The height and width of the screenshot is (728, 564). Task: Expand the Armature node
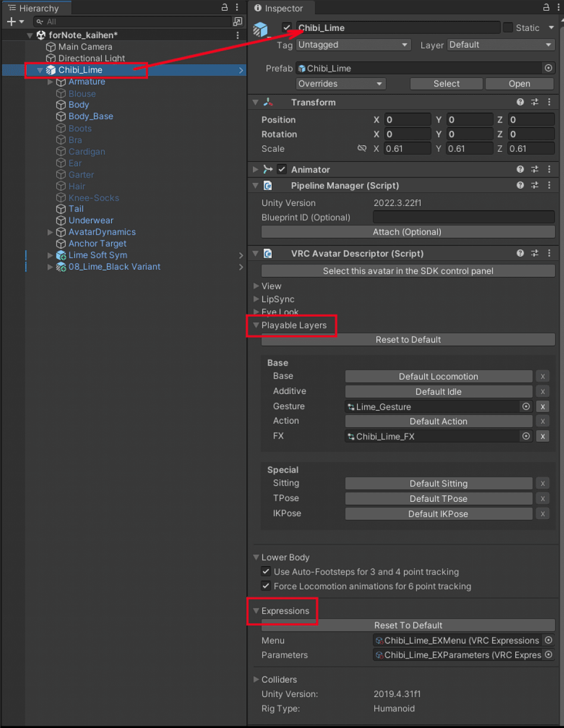[51, 82]
